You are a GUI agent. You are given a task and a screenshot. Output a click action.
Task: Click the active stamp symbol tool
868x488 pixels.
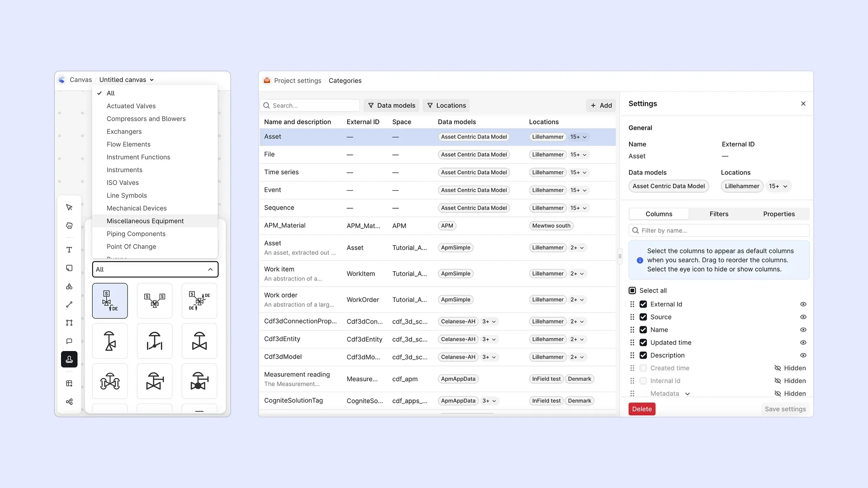pos(69,359)
